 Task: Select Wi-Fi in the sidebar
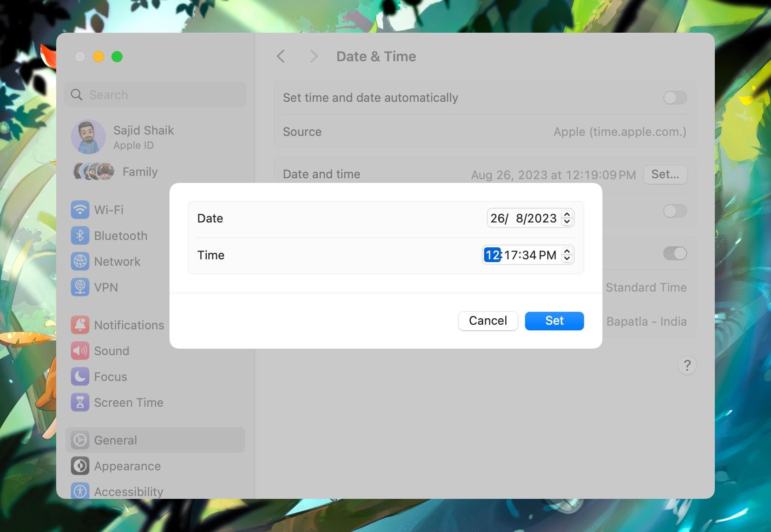pyautogui.click(x=108, y=210)
